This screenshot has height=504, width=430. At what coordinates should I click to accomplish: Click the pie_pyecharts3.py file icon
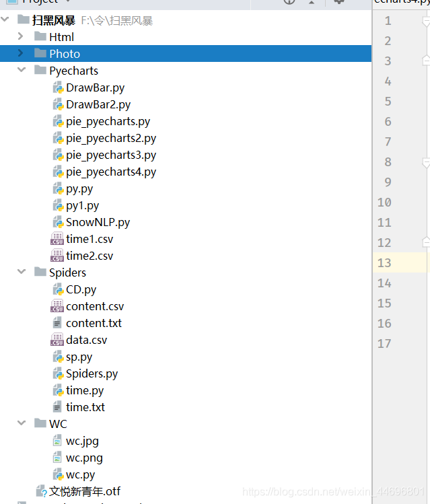pos(58,155)
